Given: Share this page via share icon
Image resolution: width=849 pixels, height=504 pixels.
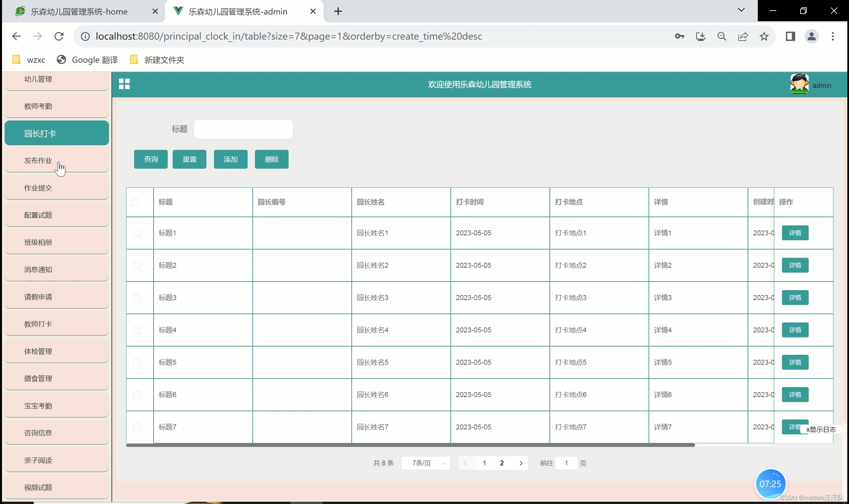Looking at the screenshot, I should click(x=743, y=36).
